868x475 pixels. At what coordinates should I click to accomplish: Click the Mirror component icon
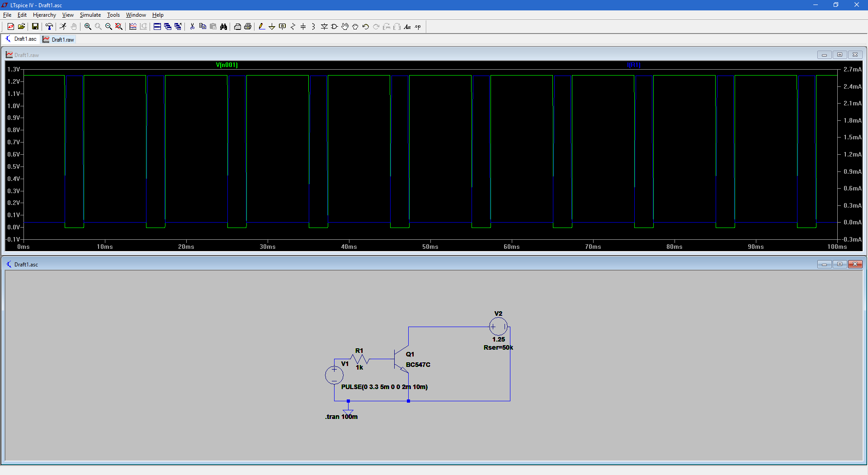coord(397,27)
